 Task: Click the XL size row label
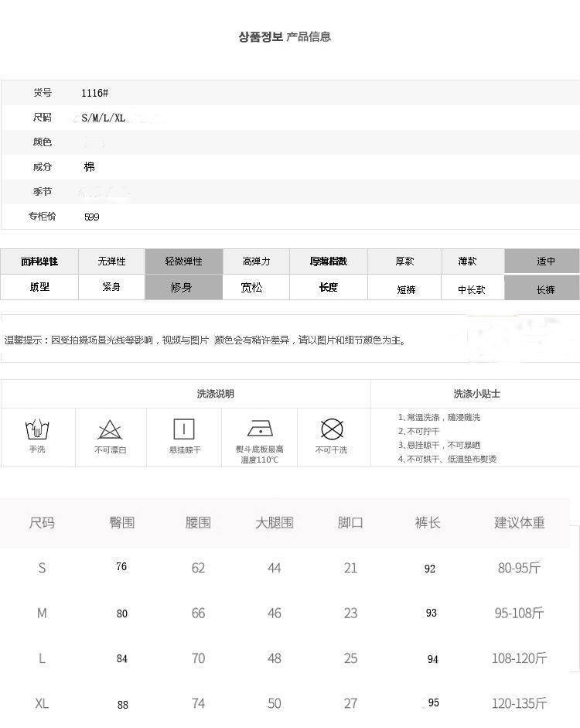pyautogui.click(x=42, y=703)
